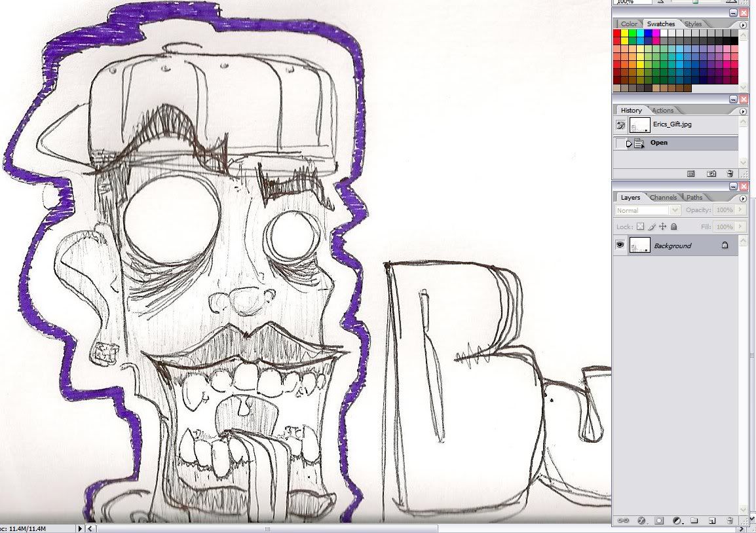Screen dimensions: 756x533
Task: Click History panel trash delete icon
Action: pyautogui.click(x=730, y=174)
